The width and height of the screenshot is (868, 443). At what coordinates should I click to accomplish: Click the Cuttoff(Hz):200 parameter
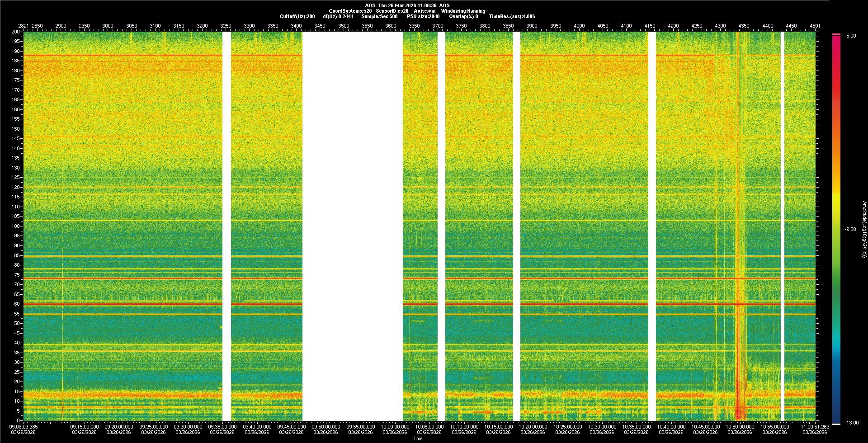[297, 16]
